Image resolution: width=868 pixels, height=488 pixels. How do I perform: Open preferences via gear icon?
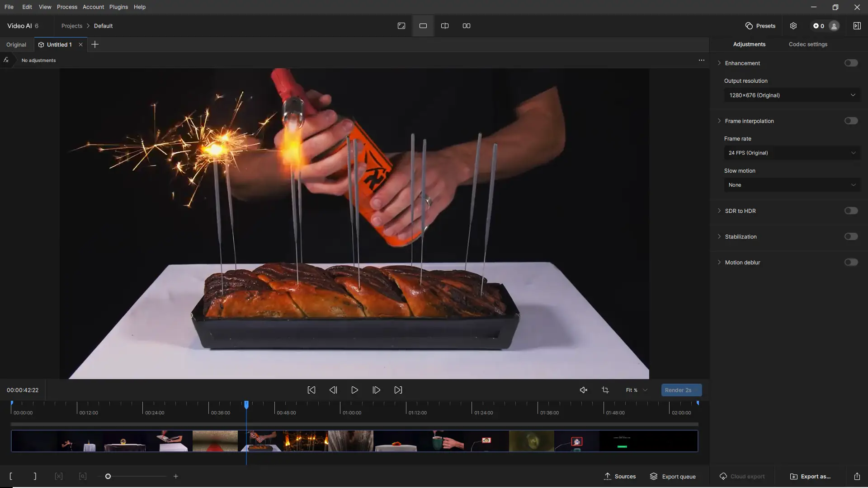(x=793, y=26)
